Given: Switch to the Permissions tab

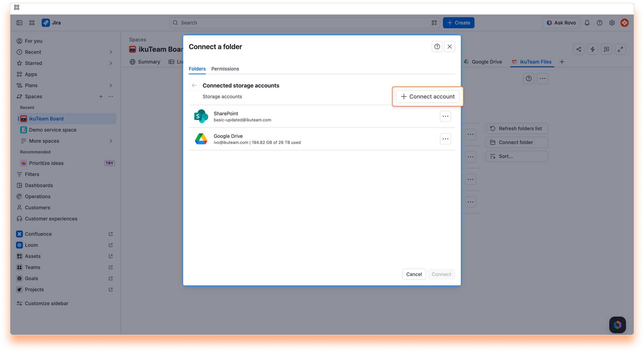Looking at the screenshot, I should click(225, 69).
